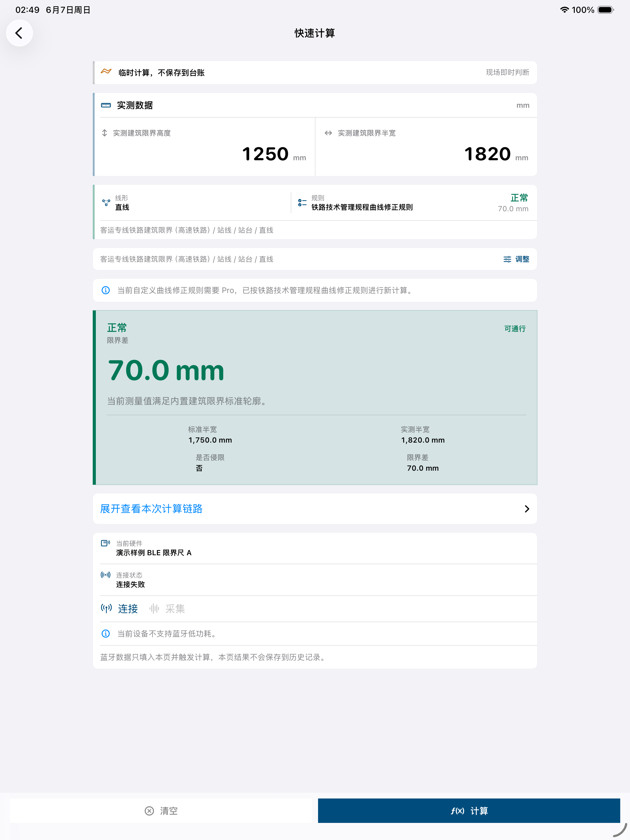
Task: Open the 线形 直线 selector
Action: [x=193, y=203]
